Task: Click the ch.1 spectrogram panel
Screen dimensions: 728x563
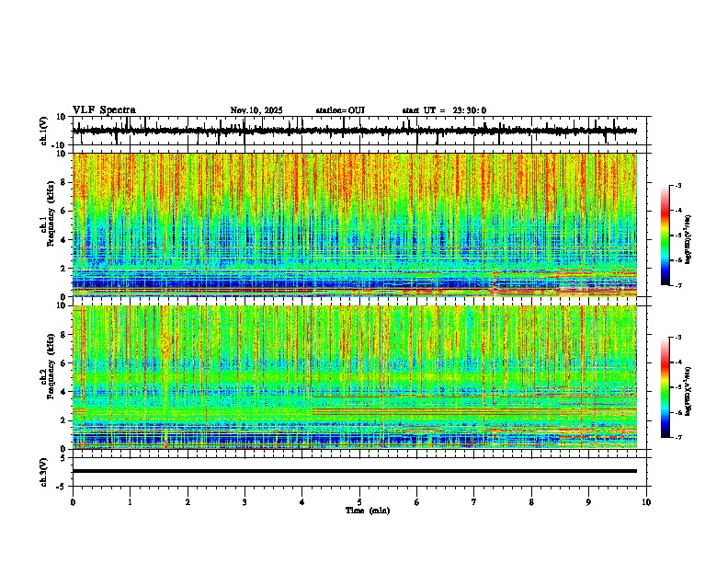Action: pyautogui.click(x=355, y=224)
